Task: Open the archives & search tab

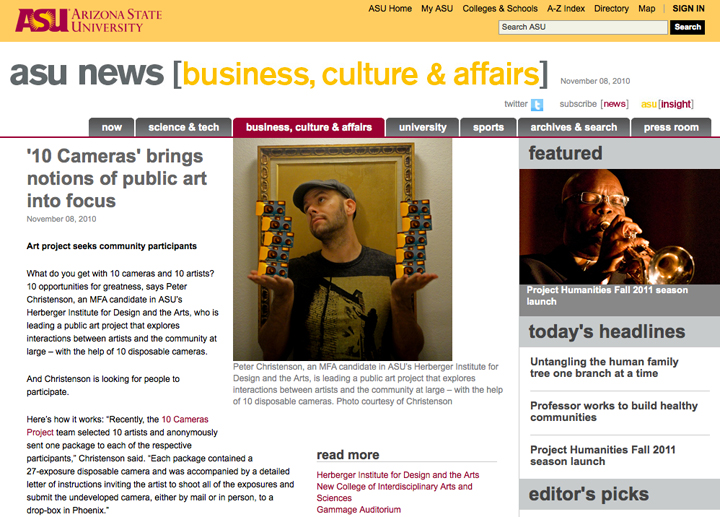Action: coord(574,127)
